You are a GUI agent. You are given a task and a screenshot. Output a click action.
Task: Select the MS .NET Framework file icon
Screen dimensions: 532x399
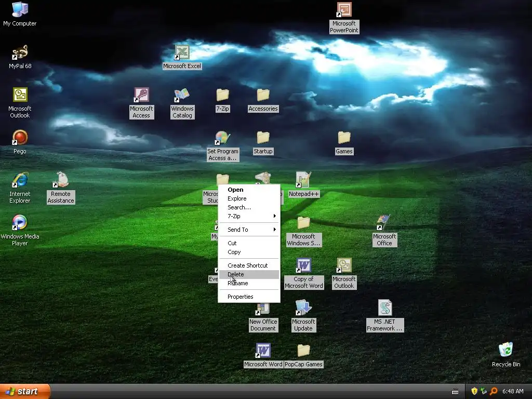tap(384, 316)
